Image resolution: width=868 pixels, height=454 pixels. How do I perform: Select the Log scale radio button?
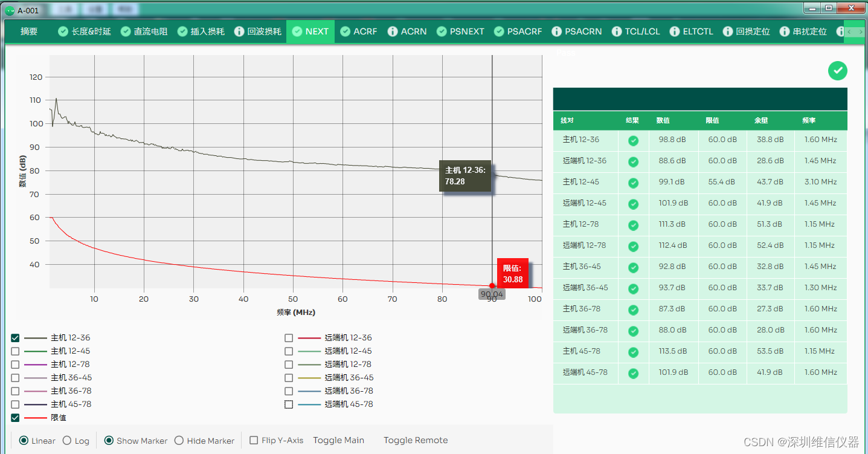[x=67, y=441]
